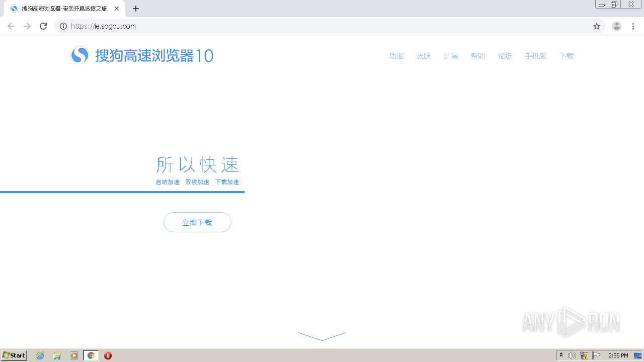
Task: Click the network tray icon
Action: click(584, 355)
